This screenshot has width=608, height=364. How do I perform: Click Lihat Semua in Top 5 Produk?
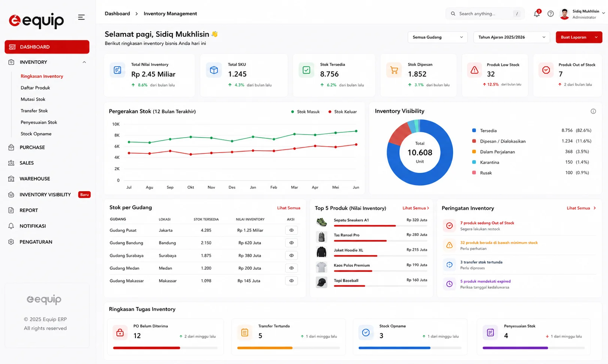(x=415, y=208)
